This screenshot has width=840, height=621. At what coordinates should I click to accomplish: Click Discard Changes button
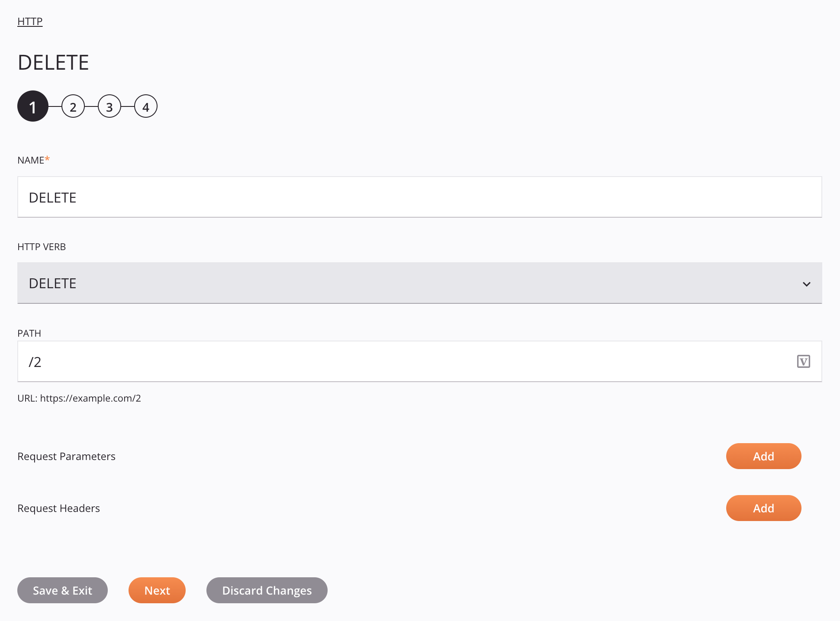(x=266, y=590)
